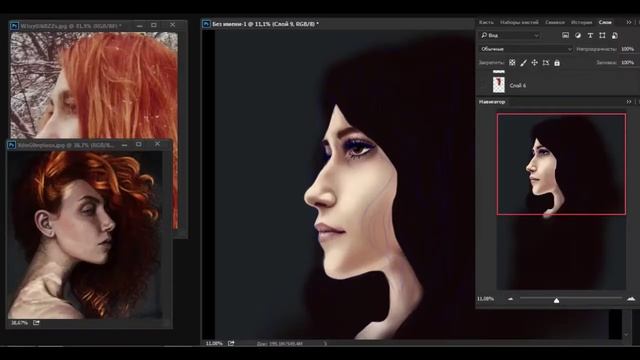Click the Навигатор panel tab
640x360 pixels.
[x=492, y=102]
